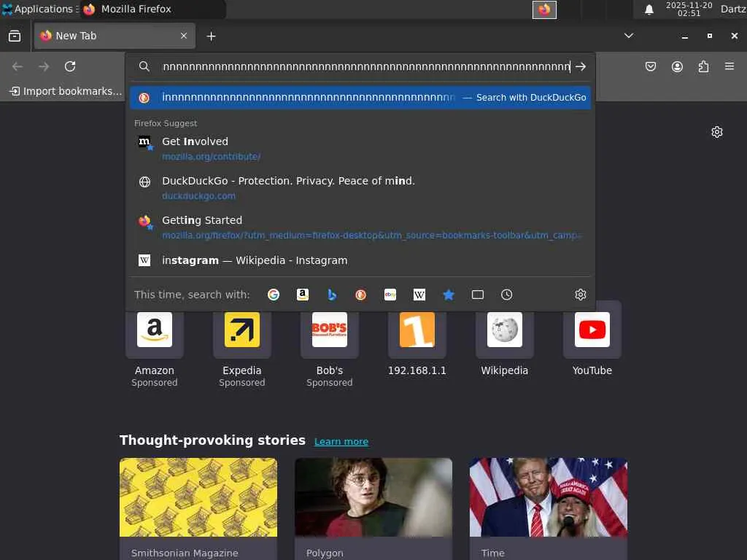Open a new tab with plus
This screenshot has width=747, height=560.
click(x=211, y=36)
